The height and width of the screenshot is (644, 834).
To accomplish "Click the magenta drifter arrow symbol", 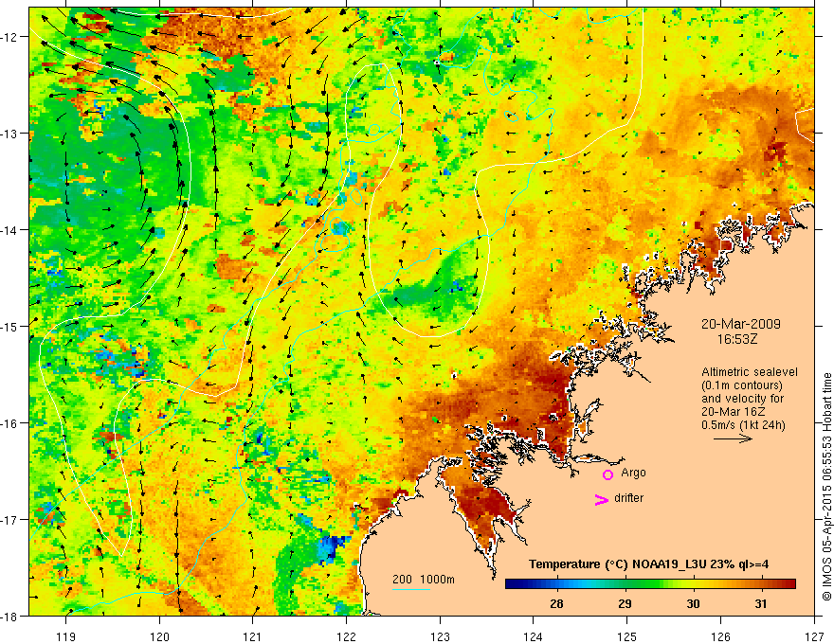I will tap(602, 500).
